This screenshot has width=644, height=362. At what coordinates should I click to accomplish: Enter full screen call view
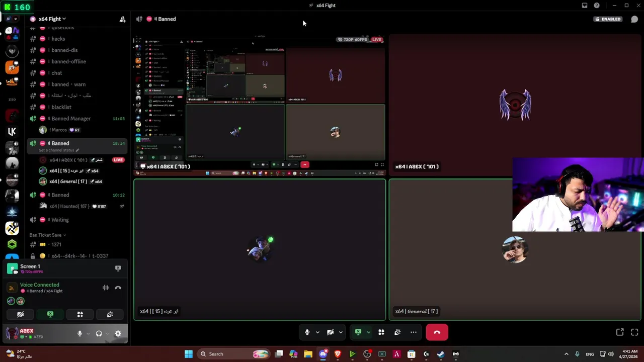pos(634,332)
